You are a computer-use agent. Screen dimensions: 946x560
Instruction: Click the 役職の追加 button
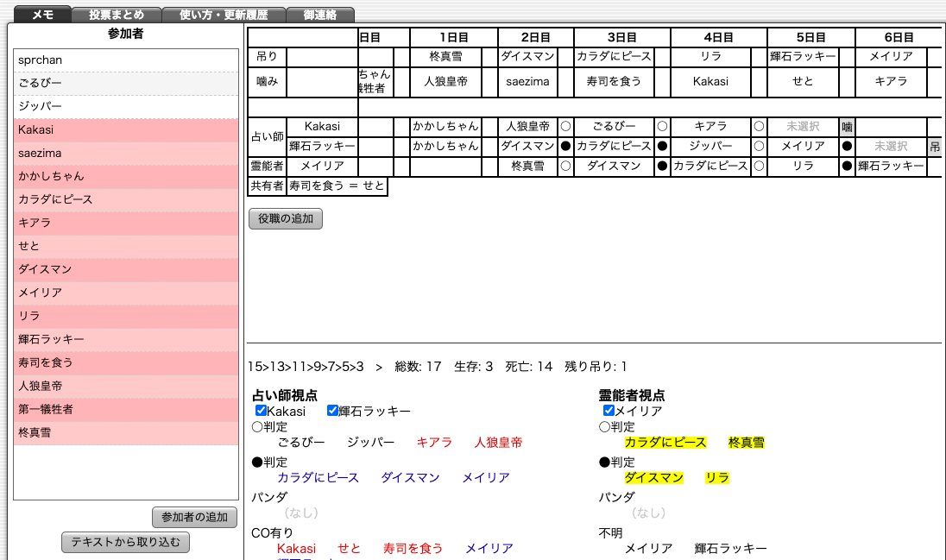pyautogui.click(x=286, y=218)
